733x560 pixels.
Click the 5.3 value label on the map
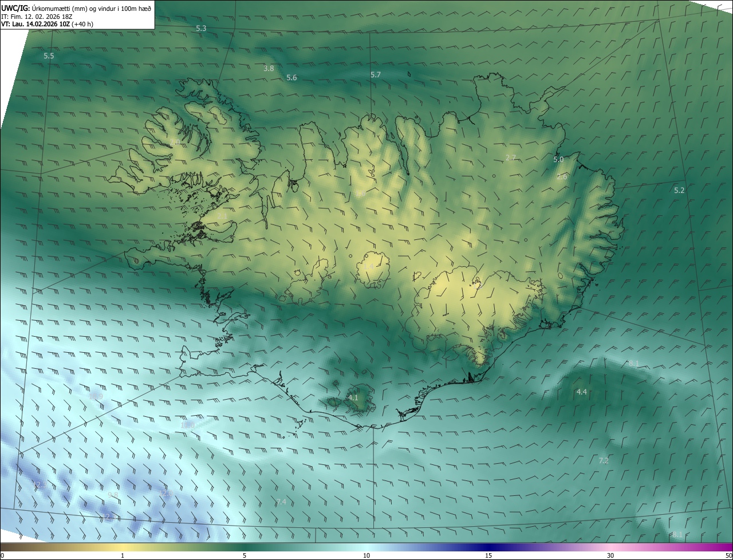click(x=201, y=28)
